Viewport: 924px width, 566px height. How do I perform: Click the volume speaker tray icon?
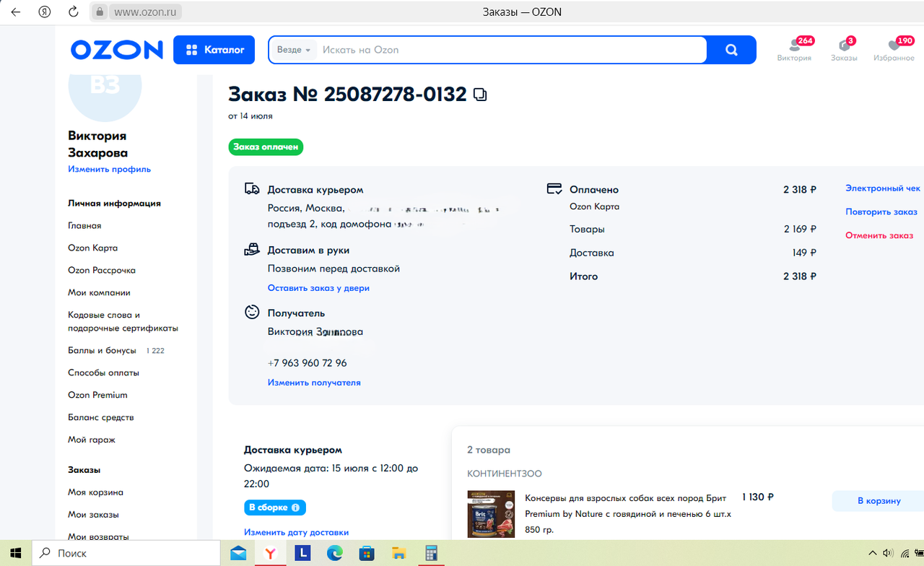889,554
